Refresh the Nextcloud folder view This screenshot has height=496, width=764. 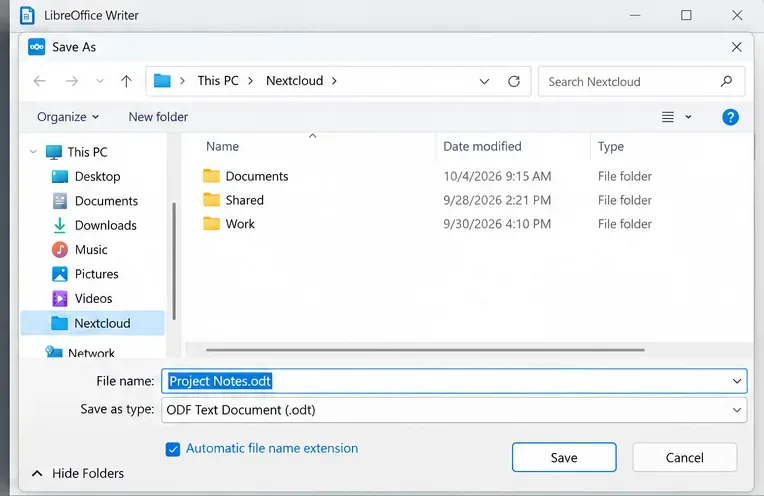(514, 81)
